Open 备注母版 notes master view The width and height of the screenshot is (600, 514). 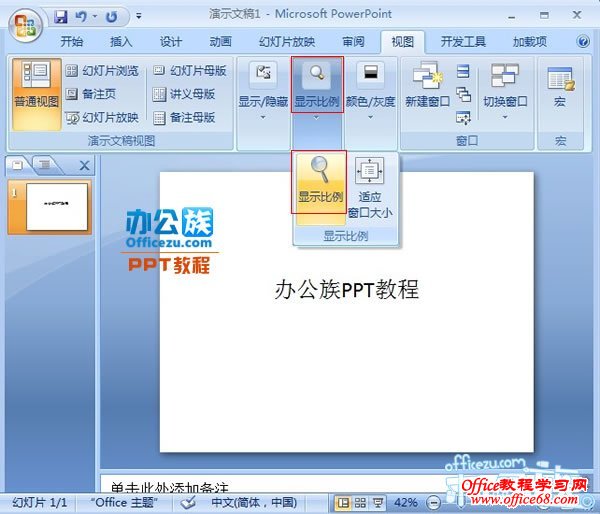pyautogui.click(x=184, y=118)
